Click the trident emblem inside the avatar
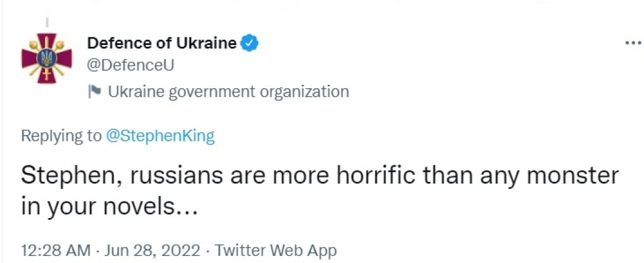644x263 pixels. [46, 58]
